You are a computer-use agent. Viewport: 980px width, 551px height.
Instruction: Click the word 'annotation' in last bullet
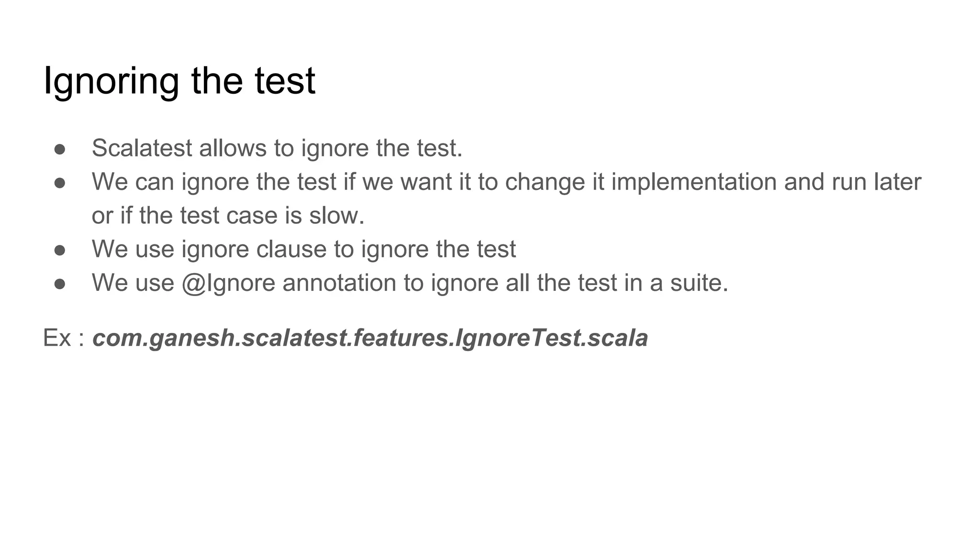[x=339, y=283]
